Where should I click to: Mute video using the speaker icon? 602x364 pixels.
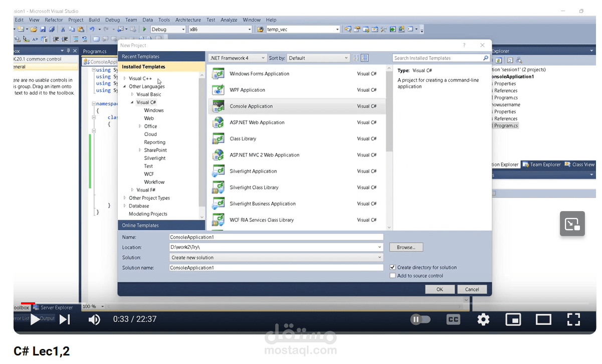pyautogui.click(x=94, y=319)
